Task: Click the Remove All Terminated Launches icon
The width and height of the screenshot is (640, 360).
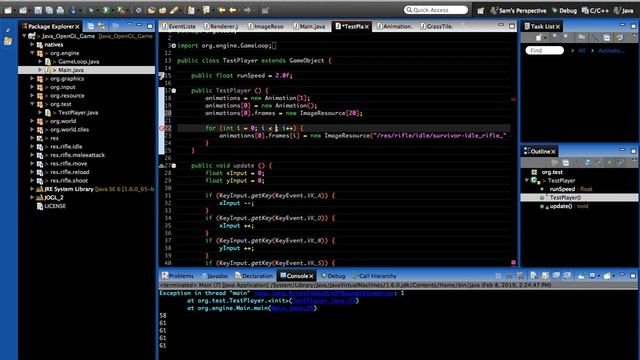Action: (520, 276)
